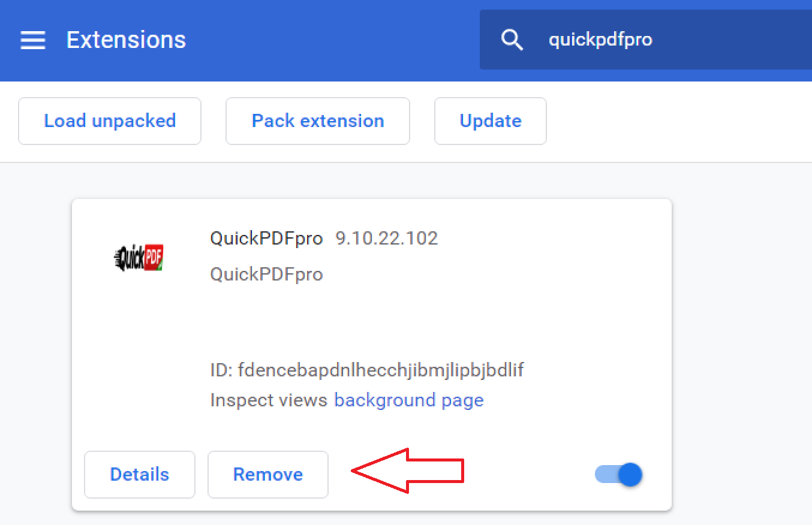The image size is (812, 525).
Task: Click the magnifying glass search icon
Action: click(x=512, y=40)
